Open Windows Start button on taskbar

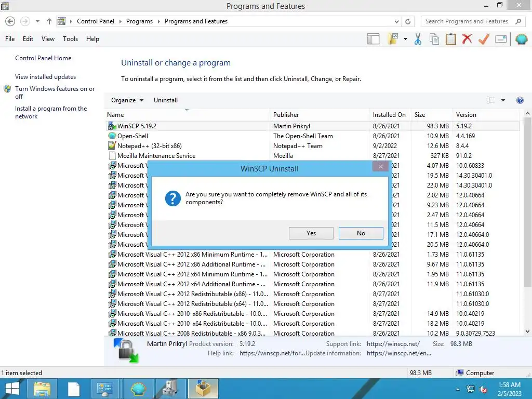pos(12,389)
